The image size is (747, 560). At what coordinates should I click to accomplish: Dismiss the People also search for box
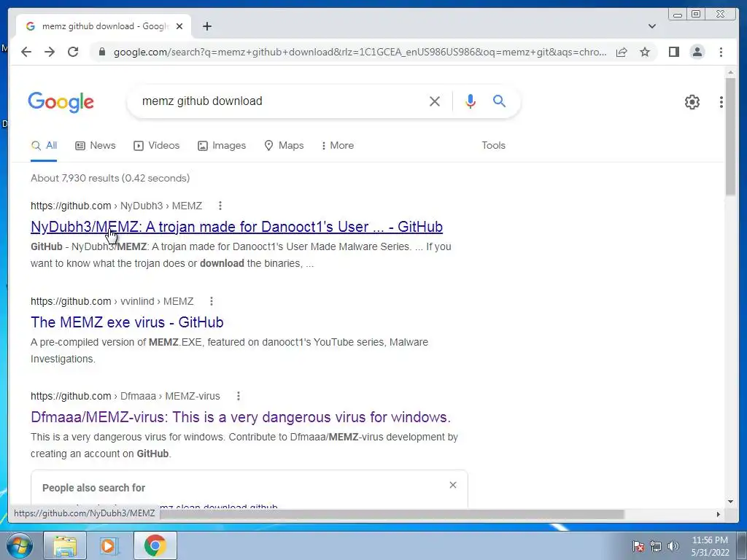click(x=452, y=485)
